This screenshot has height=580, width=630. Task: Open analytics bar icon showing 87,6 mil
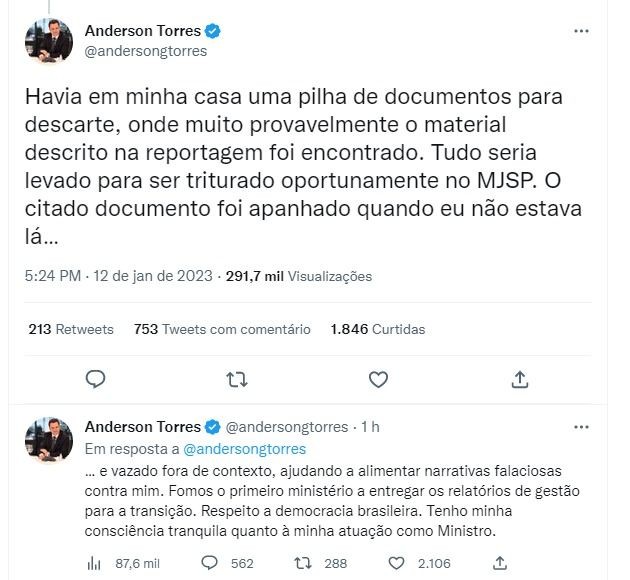click(94, 564)
